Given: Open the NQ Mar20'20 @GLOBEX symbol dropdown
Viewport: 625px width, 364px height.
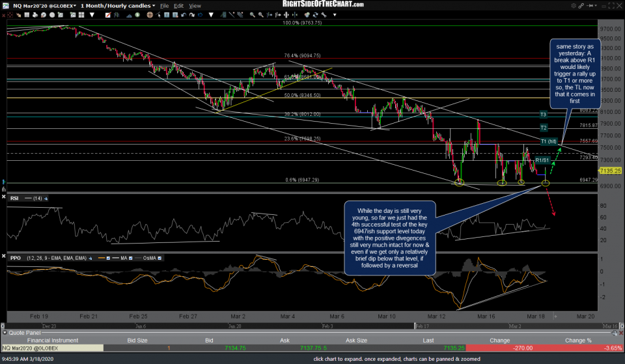Looking at the screenshot, I should pyautogui.click(x=74, y=6).
